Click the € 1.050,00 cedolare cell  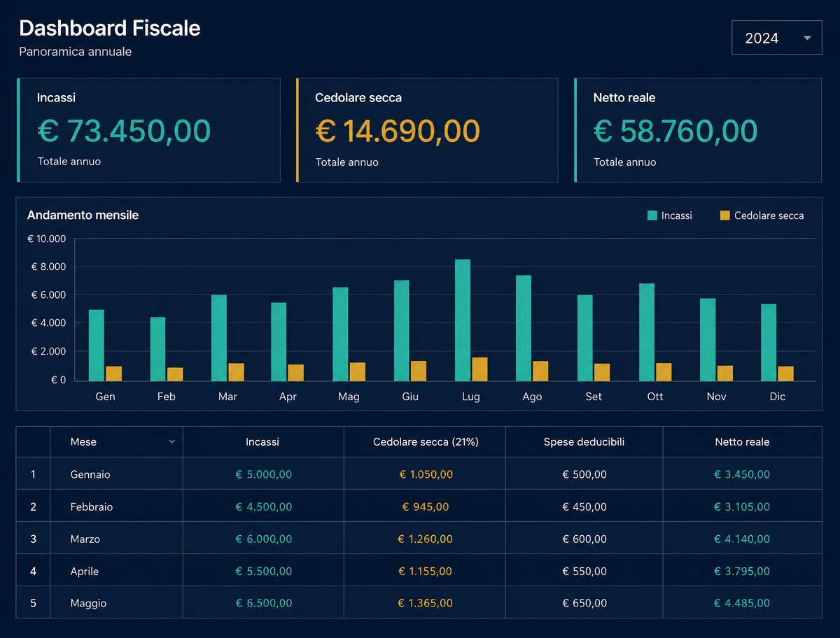[x=426, y=474]
